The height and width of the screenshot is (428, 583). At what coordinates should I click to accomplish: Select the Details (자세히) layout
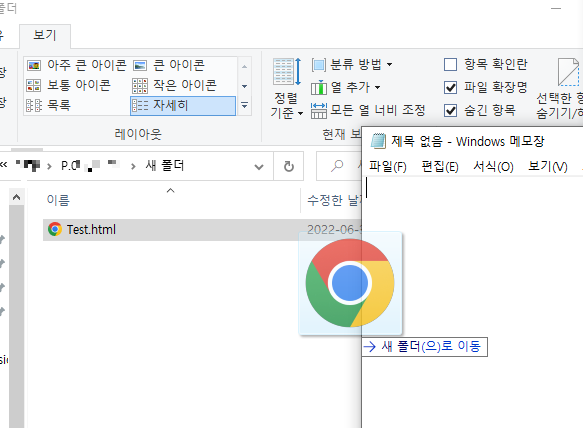point(183,106)
